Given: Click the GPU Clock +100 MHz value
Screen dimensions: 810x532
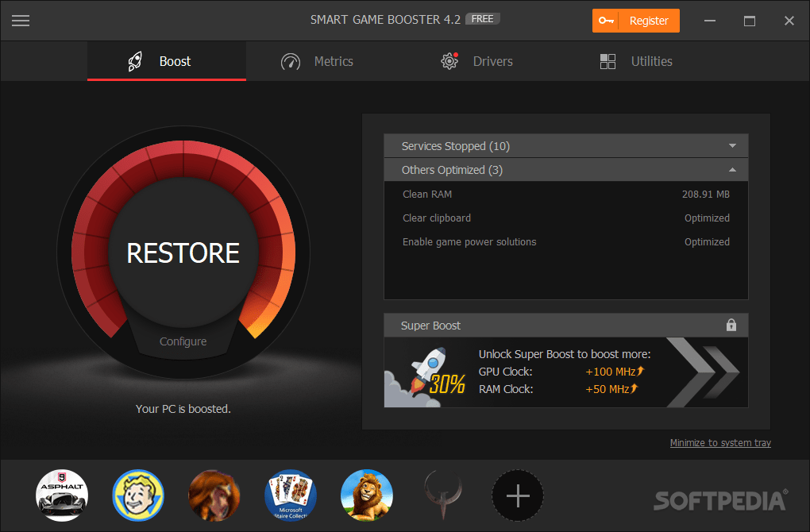Looking at the screenshot, I should click(x=615, y=372).
